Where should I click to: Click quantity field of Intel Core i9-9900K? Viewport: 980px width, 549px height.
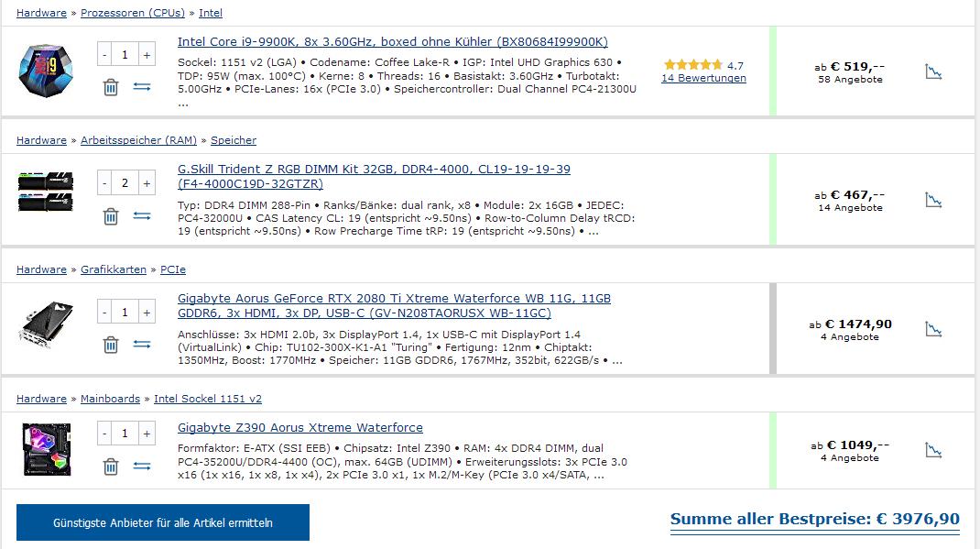(x=125, y=55)
